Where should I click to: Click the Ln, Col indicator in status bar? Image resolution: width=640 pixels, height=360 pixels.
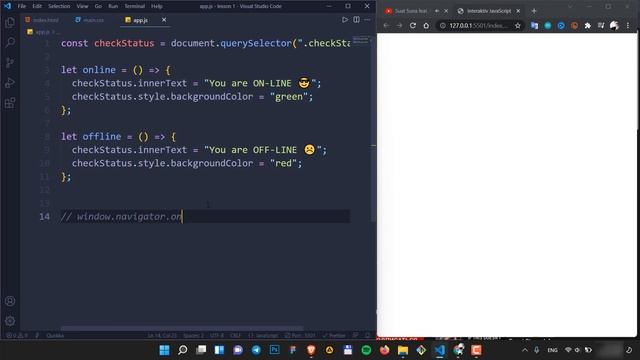(162, 336)
